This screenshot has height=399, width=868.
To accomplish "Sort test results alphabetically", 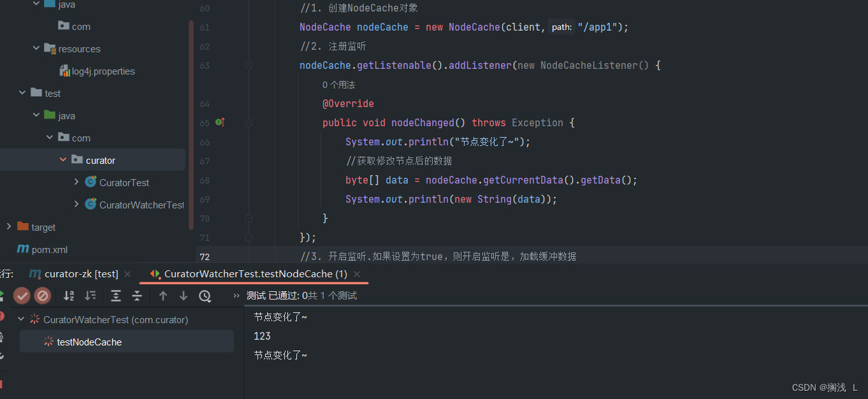I will (68, 296).
